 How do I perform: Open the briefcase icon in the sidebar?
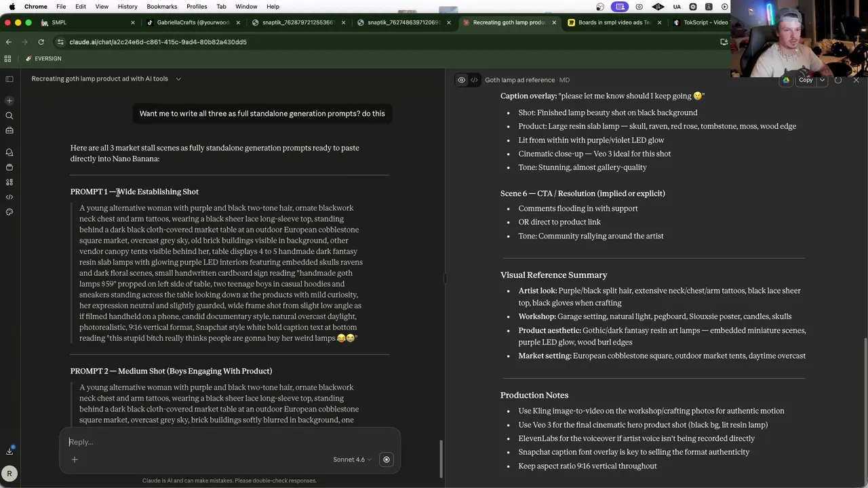(x=9, y=130)
